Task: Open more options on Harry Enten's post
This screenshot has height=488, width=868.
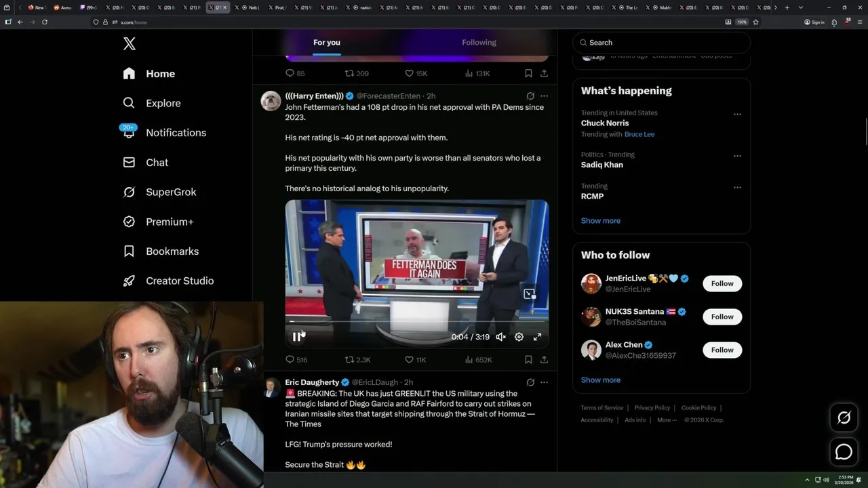Action: [x=544, y=96]
